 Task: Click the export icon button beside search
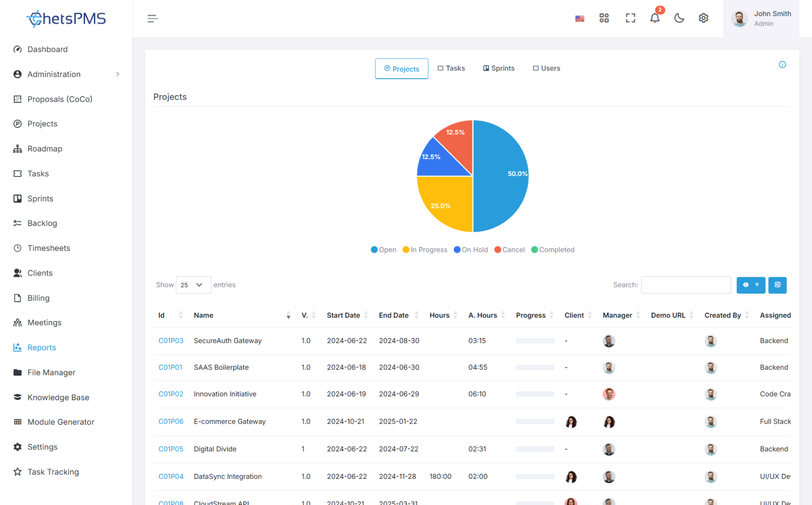(x=777, y=285)
